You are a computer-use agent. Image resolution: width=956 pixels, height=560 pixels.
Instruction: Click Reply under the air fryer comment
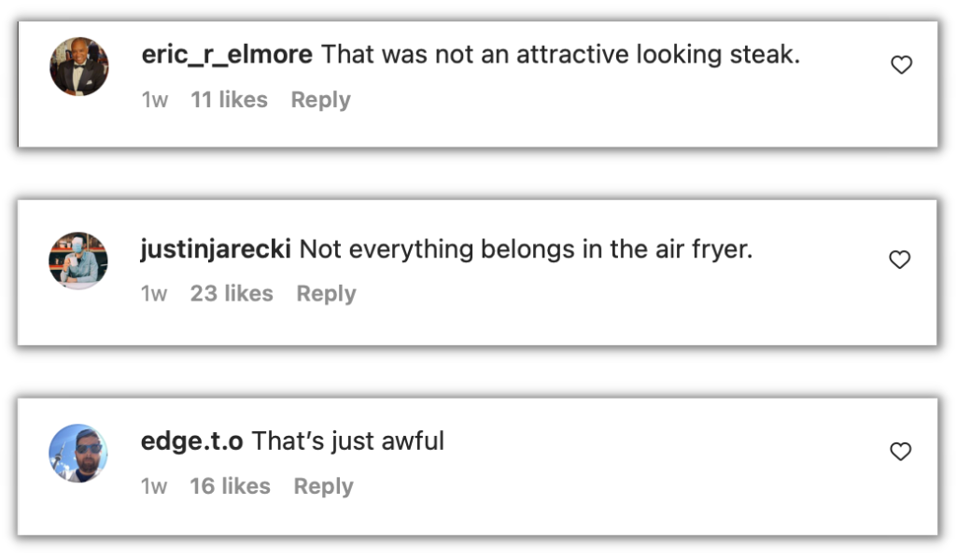point(326,294)
